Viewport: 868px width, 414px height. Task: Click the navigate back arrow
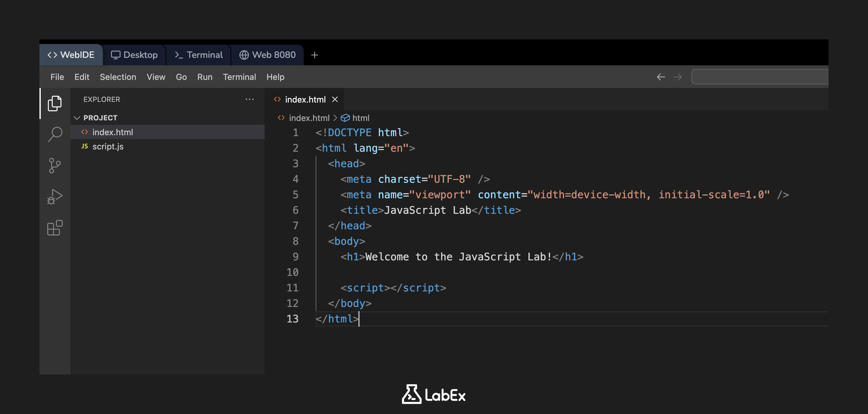click(661, 77)
